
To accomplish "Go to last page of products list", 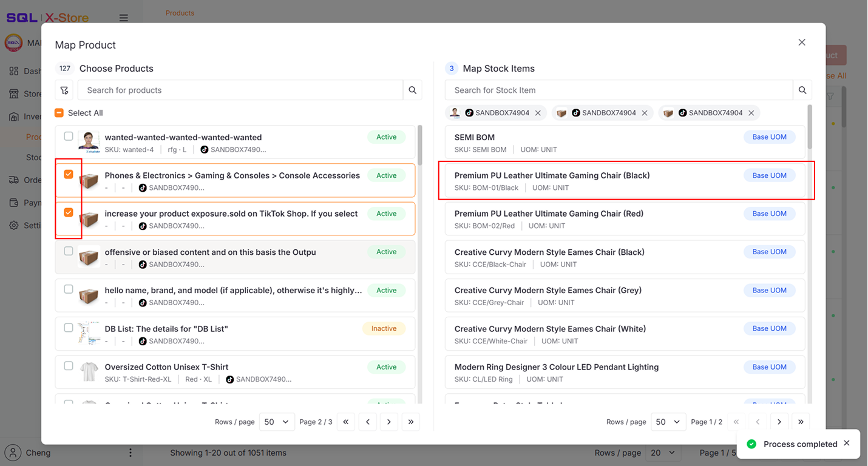I will coord(411,422).
